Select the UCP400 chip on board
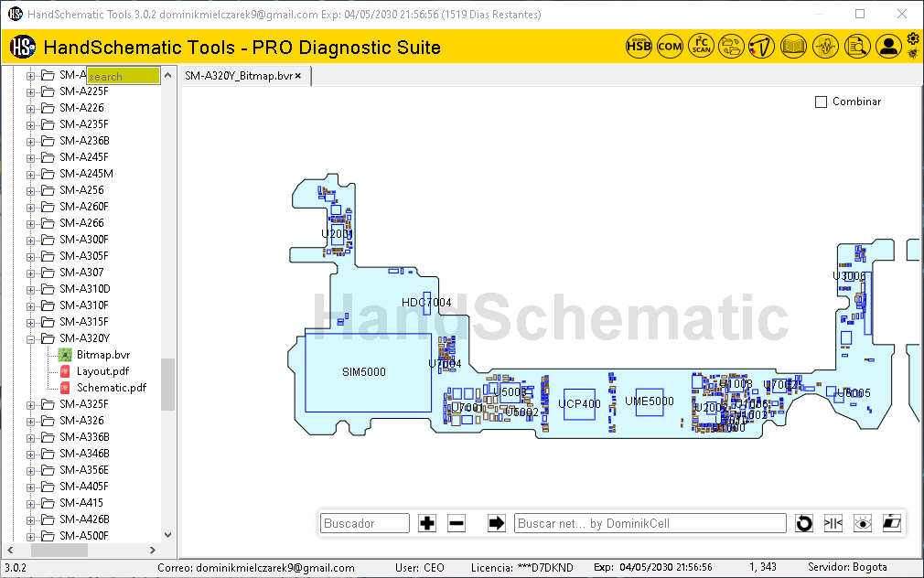The image size is (924, 578). (579, 404)
